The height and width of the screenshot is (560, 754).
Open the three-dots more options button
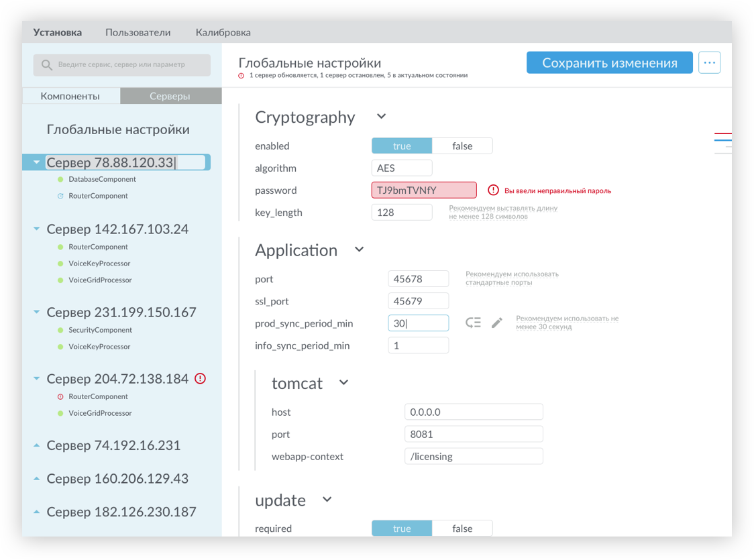click(x=709, y=62)
